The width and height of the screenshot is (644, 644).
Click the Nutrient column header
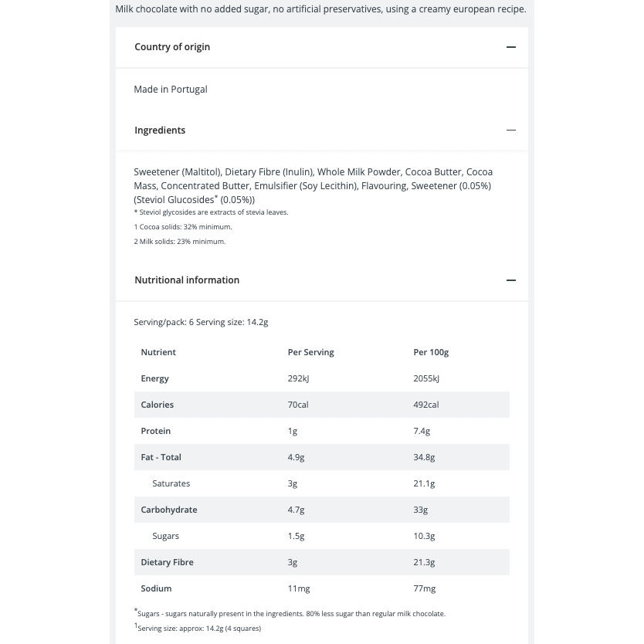(x=158, y=352)
